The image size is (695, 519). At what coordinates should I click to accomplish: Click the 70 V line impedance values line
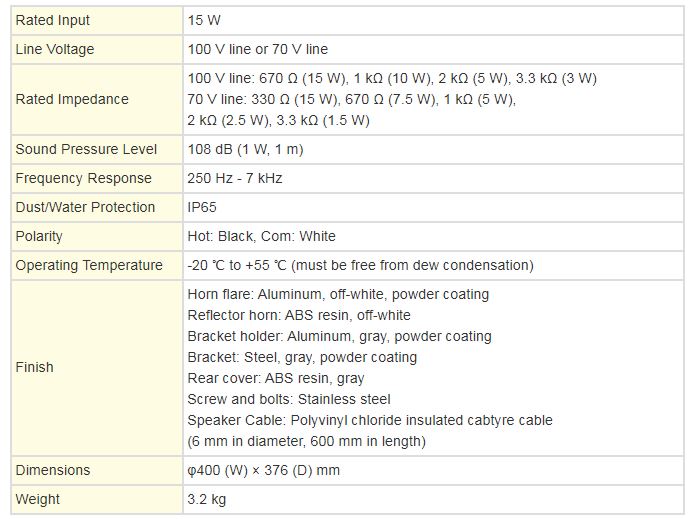[351, 99]
